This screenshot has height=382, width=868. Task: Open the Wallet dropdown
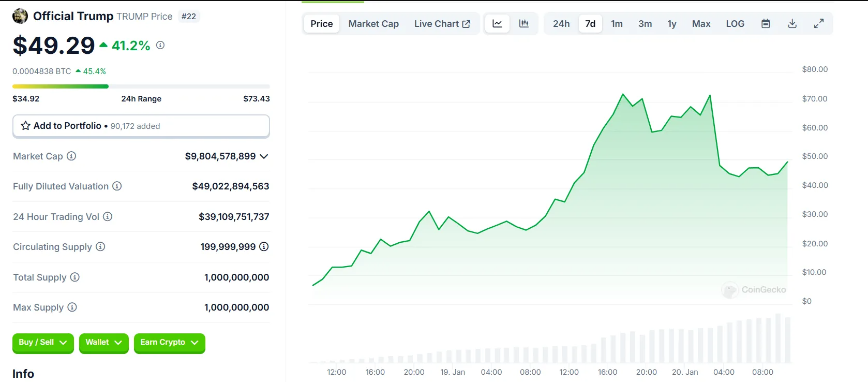103,343
